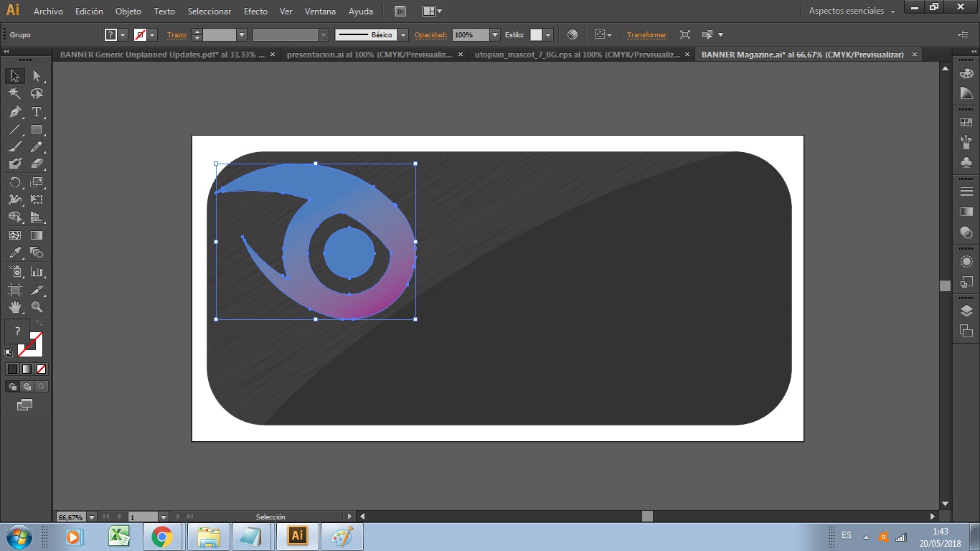Switch to presentacion.ai document tab
Viewport: 980px width, 551px height.
pos(369,55)
